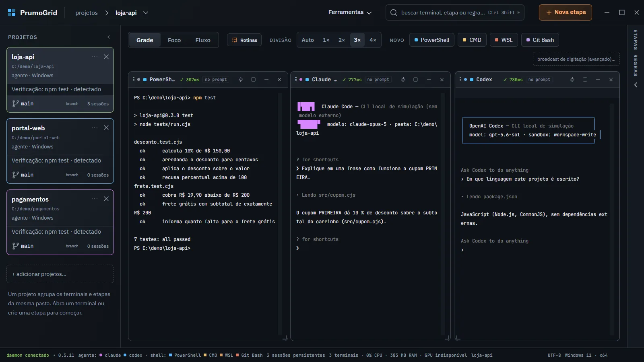Create a new WSL terminal
Image resolution: width=644 pixels, height=362 pixels.
(x=504, y=40)
